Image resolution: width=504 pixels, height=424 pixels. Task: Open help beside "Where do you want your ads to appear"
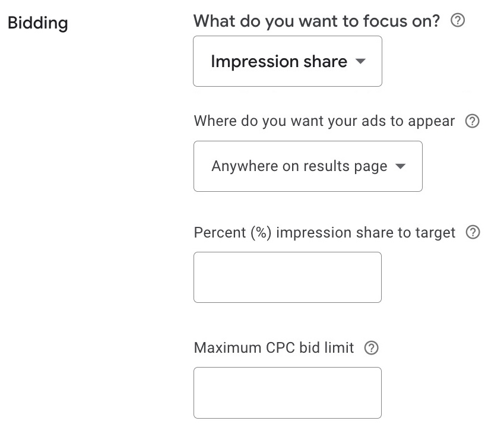click(473, 121)
